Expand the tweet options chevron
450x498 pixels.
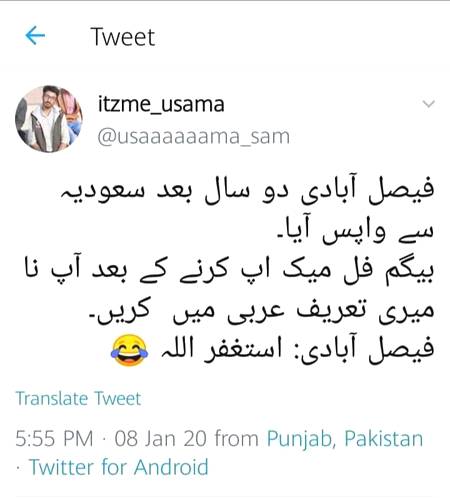[428, 104]
